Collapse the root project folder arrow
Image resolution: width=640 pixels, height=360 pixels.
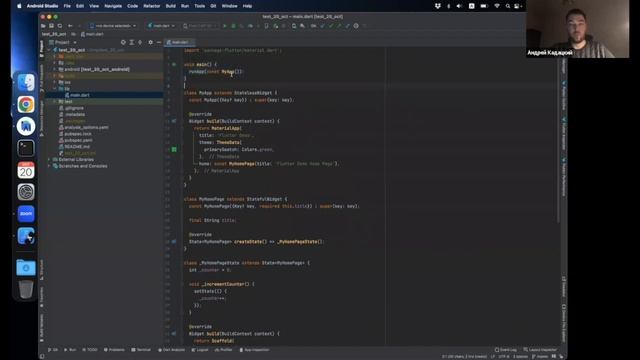click(50, 50)
